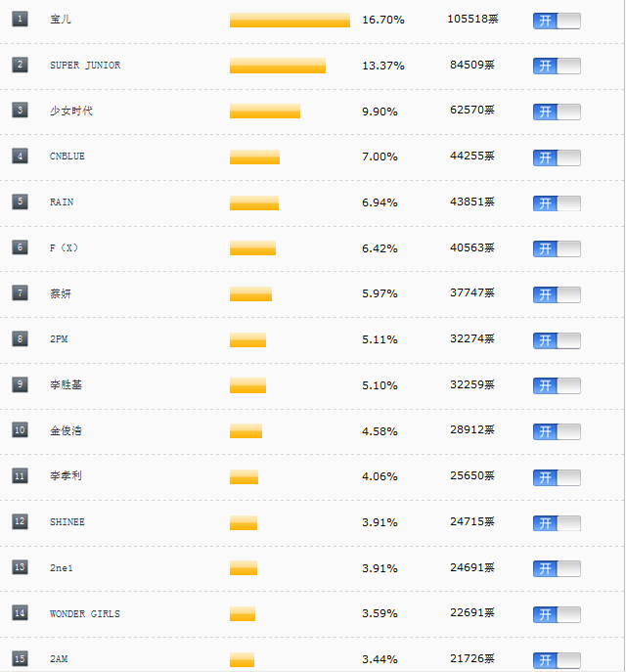Viewport: 626px width, 672px height.
Task: Click the 少女时代 vote bar
Action: pyautogui.click(x=265, y=111)
